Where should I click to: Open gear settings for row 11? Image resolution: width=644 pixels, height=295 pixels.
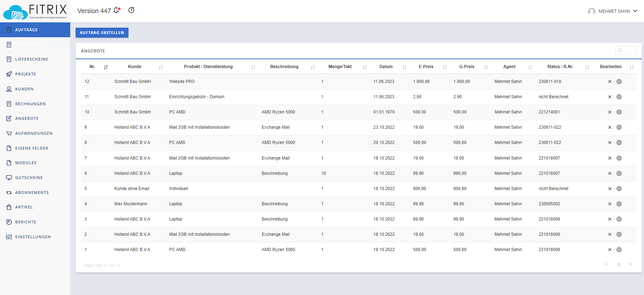[x=619, y=97]
